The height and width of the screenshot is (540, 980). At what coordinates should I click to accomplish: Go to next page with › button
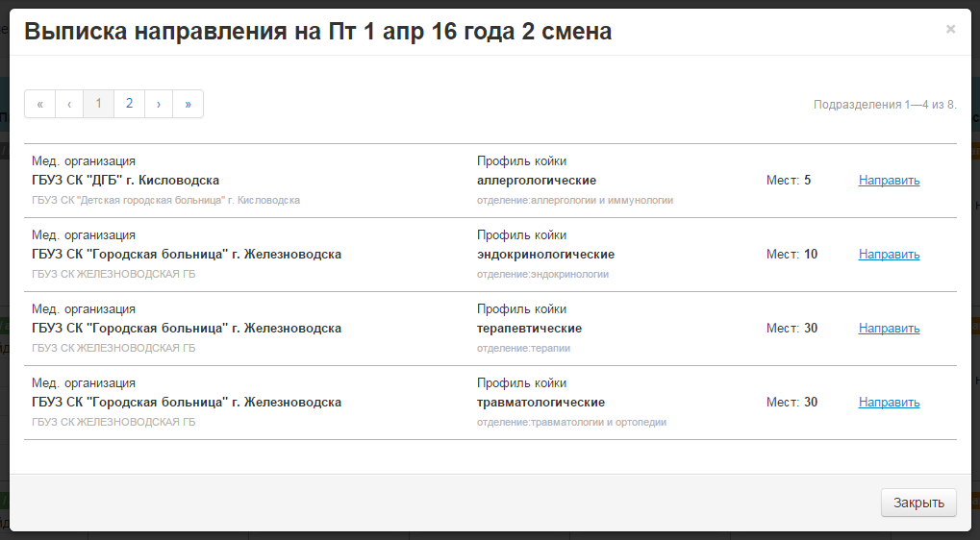click(159, 104)
